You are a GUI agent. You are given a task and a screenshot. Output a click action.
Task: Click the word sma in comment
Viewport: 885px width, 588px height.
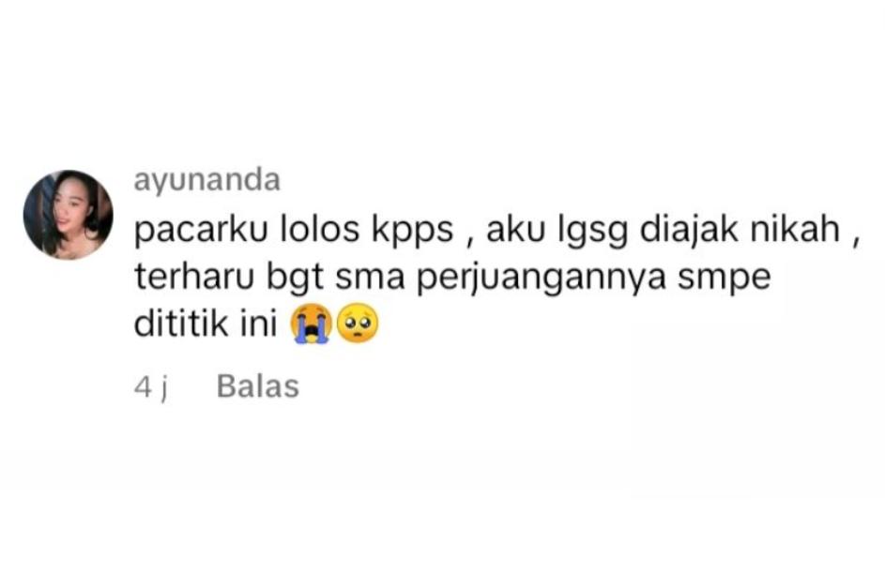(371, 279)
